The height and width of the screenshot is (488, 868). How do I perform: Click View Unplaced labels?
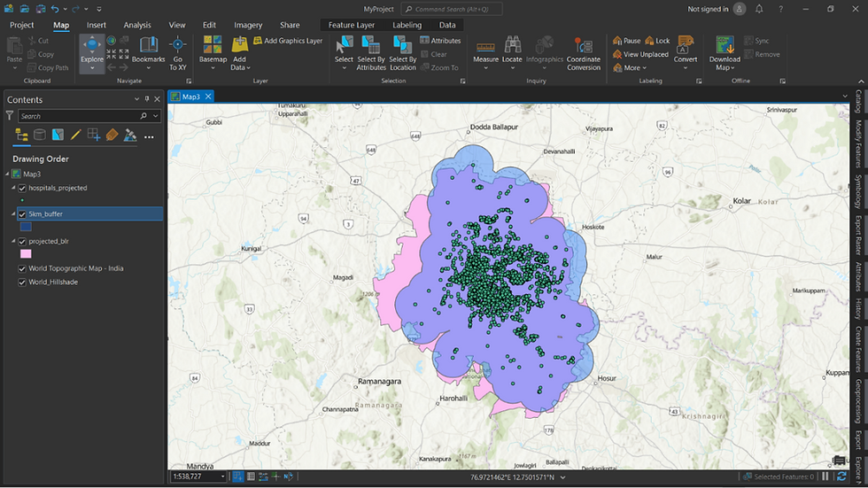(x=640, y=54)
